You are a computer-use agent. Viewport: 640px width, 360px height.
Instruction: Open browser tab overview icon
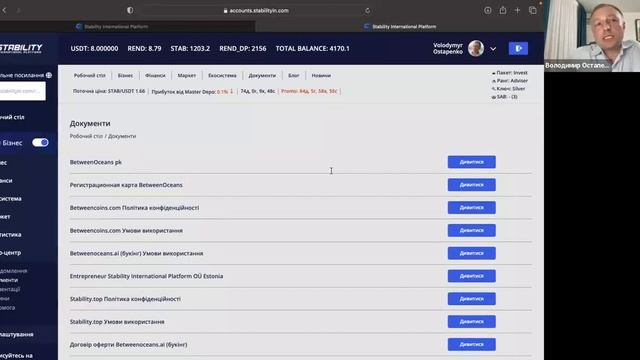pyautogui.click(x=533, y=10)
